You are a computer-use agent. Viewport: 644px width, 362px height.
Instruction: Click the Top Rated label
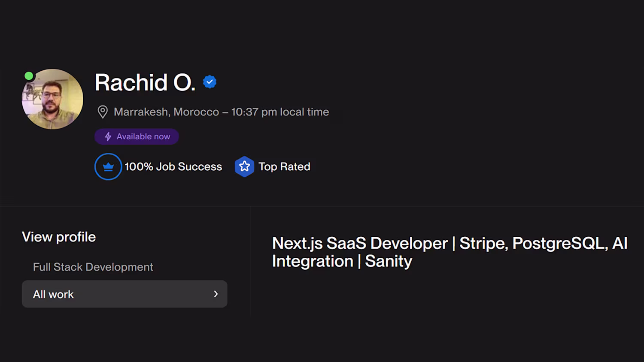click(x=284, y=166)
